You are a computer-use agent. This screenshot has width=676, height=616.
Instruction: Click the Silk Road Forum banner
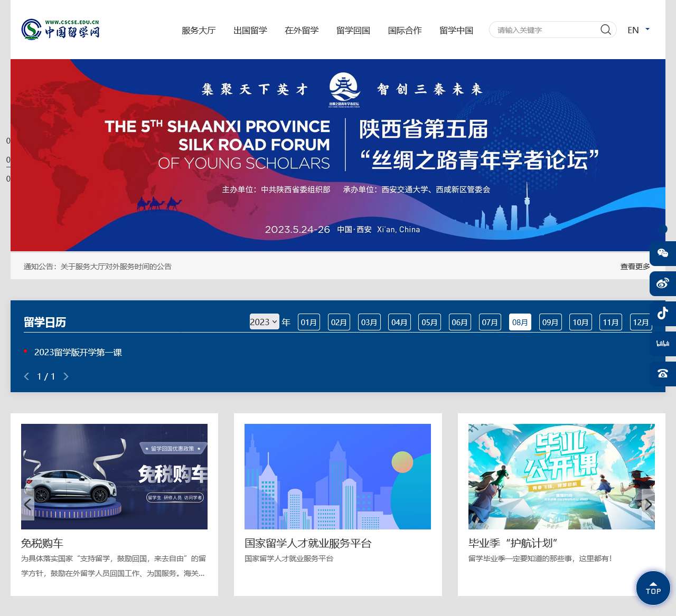tap(338, 155)
